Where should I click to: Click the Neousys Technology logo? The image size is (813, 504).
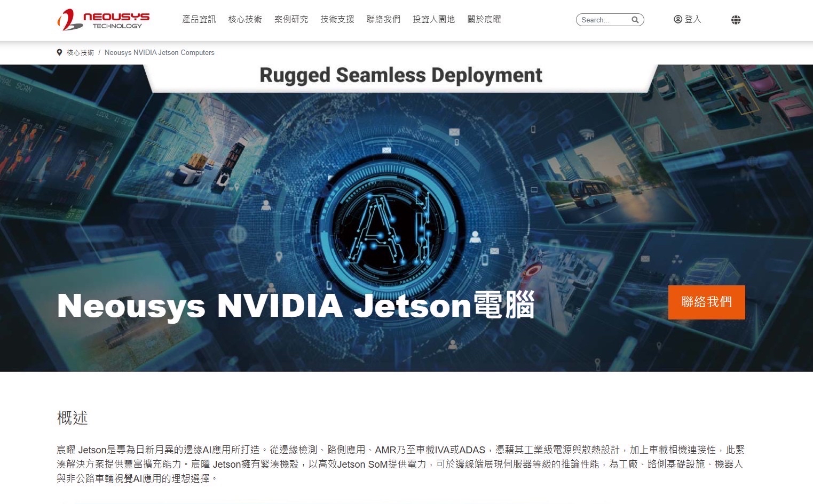click(x=104, y=20)
